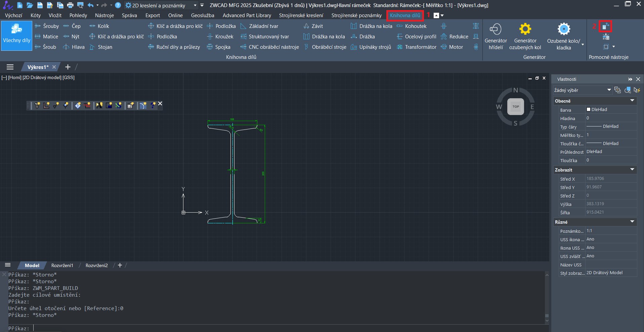The image size is (644, 332).
Task: Click the red-highlighted calculator icon in Pomocné nástroje
Action: pos(605,26)
